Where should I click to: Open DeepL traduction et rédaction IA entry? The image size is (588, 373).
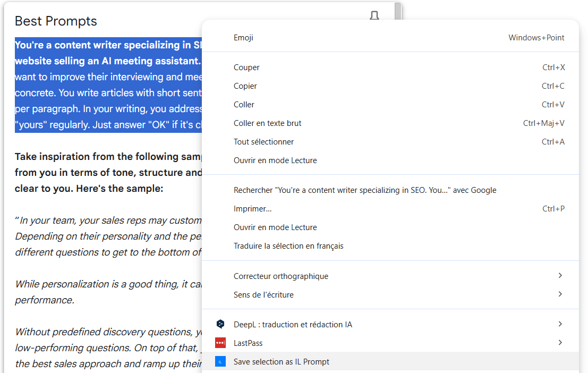390,325
